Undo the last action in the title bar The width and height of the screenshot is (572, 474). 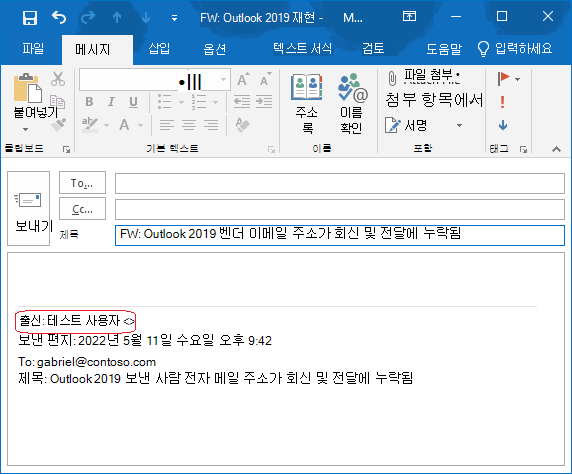coord(59,17)
